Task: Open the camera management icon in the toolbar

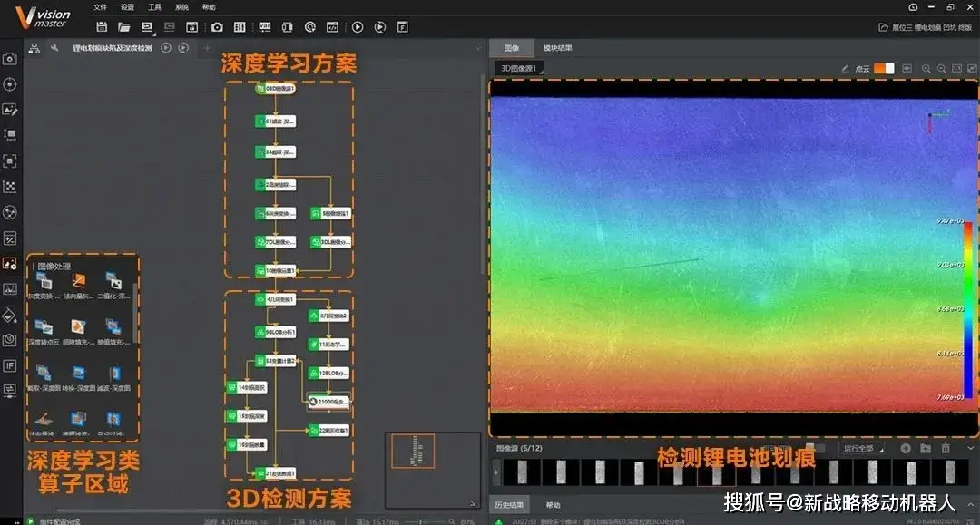Action: coord(217,27)
